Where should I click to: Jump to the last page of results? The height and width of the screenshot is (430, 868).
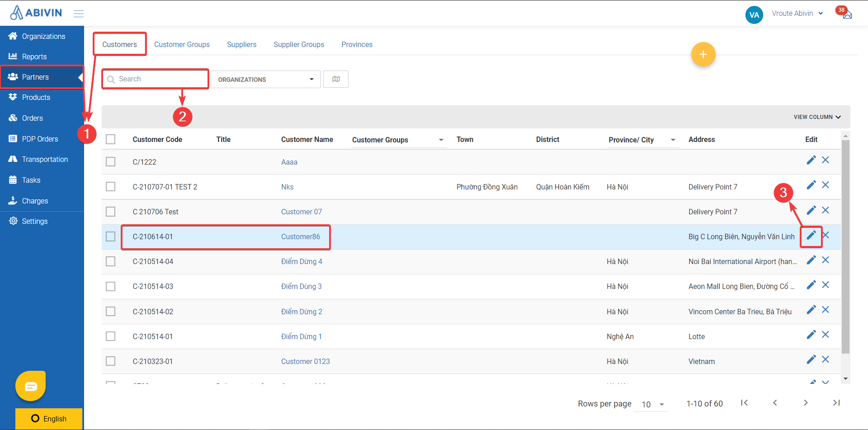(x=836, y=403)
